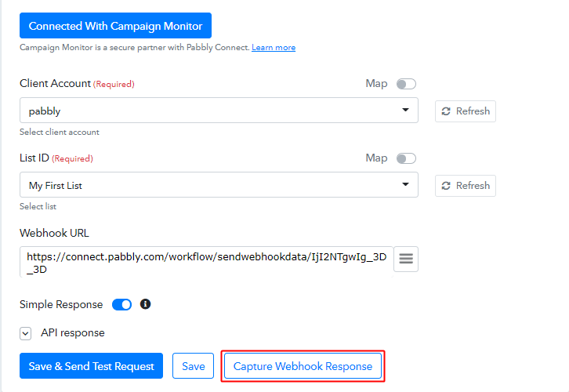This screenshot has width=569, height=392.
Task: Click Connected With Campaign Monitor button
Action: click(x=115, y=25)
